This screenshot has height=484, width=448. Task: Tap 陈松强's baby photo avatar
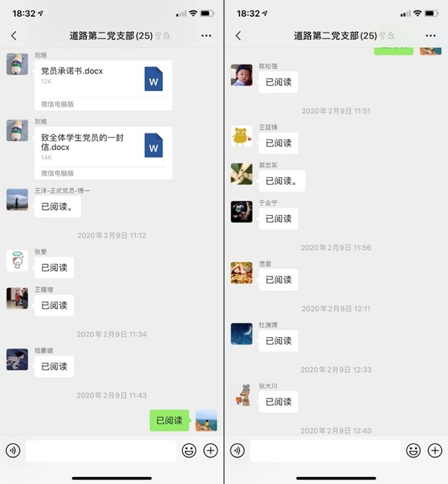pos(242,75)
